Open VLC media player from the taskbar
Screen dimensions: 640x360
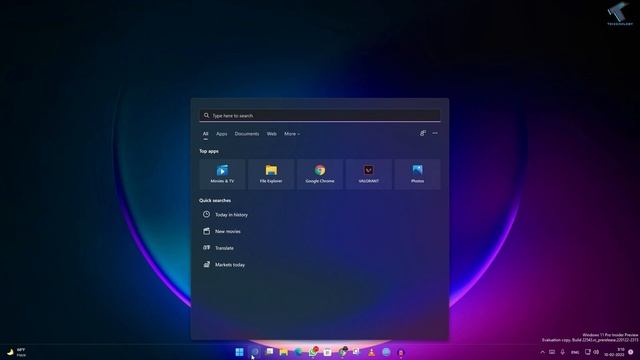(371, 352)
